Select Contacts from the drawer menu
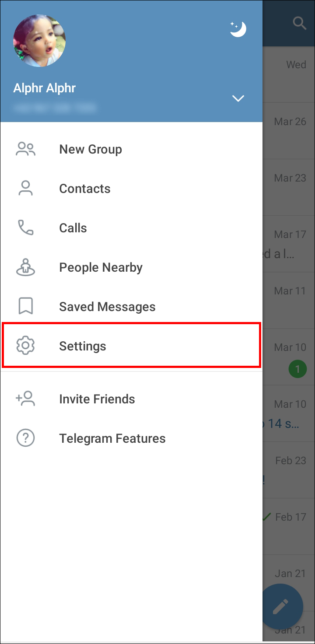315x644 pixels. pos(85,189)
